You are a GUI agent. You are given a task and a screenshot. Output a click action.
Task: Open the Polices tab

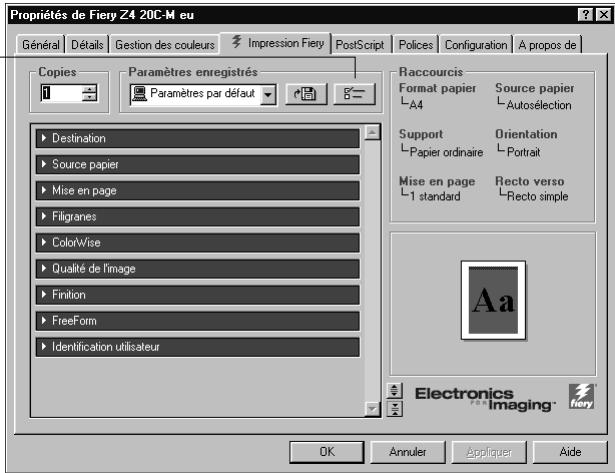pos(416,45)
